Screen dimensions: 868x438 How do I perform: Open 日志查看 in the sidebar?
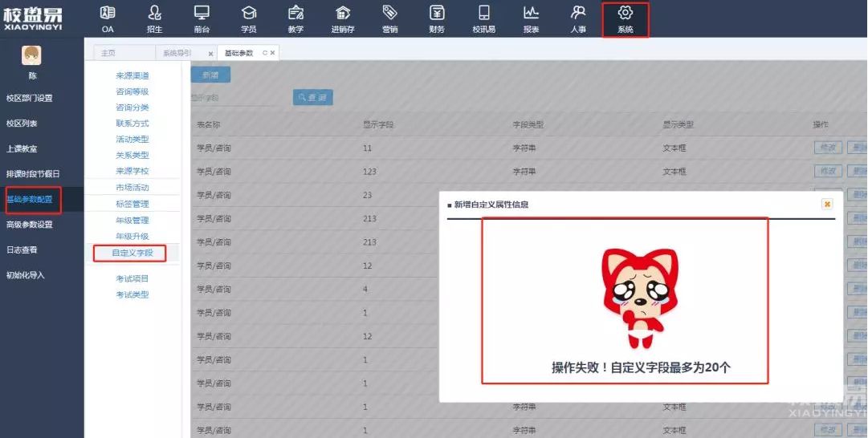coord(22,250)
